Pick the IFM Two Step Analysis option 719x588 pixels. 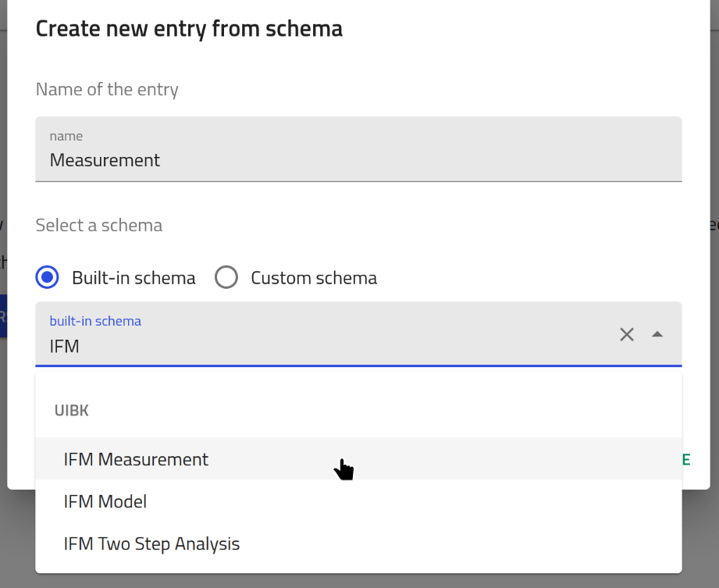pyautogui.click(x=151, y=543)
